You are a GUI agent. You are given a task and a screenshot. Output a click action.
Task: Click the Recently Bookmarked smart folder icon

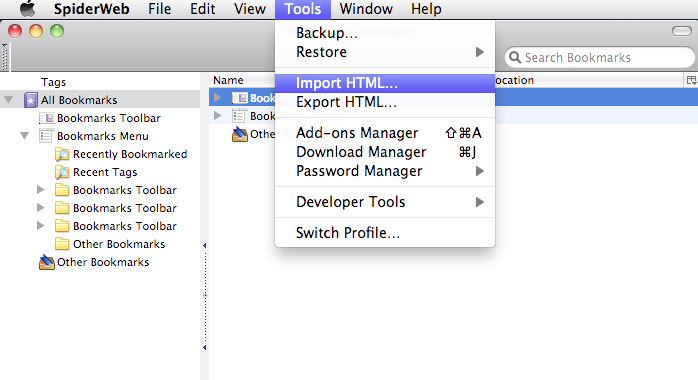click(62, 154)
